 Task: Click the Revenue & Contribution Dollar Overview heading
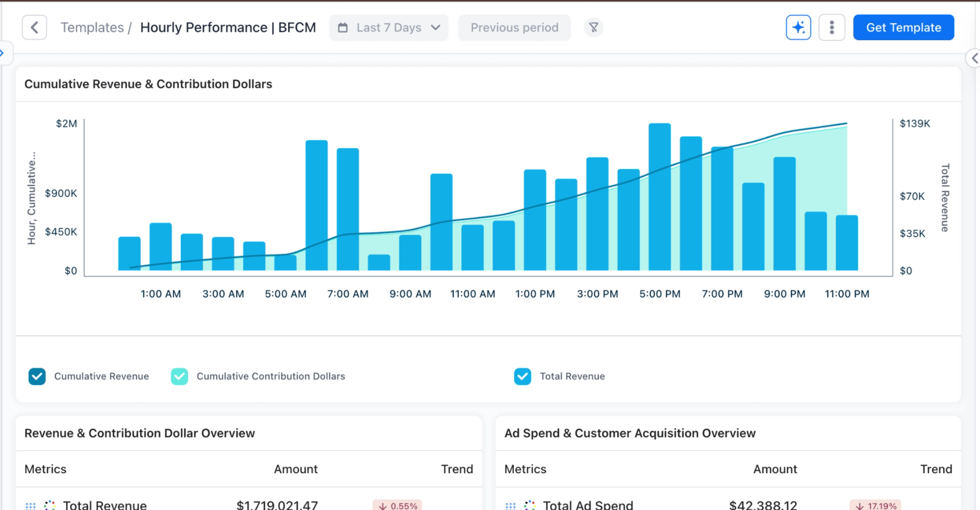[140, 433]
